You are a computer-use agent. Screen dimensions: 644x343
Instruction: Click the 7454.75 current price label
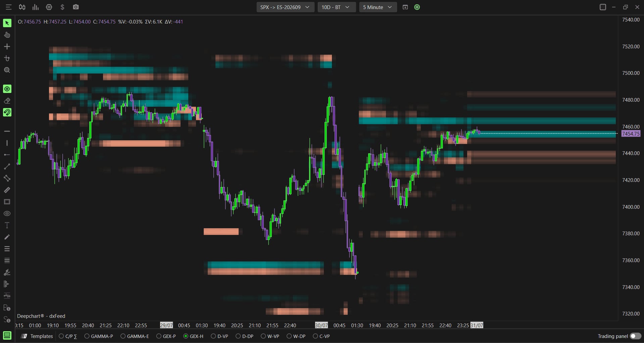(631, 134)
